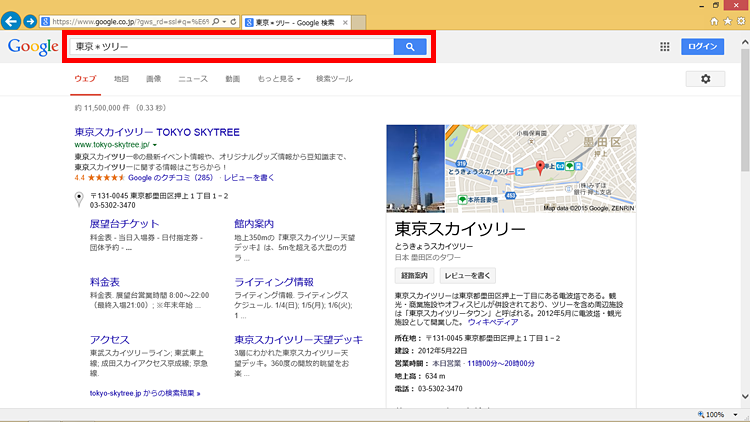750x422 pixels.
Task: Open the Google apps grid
Action: pyautogui.click(x=665, y=47)
